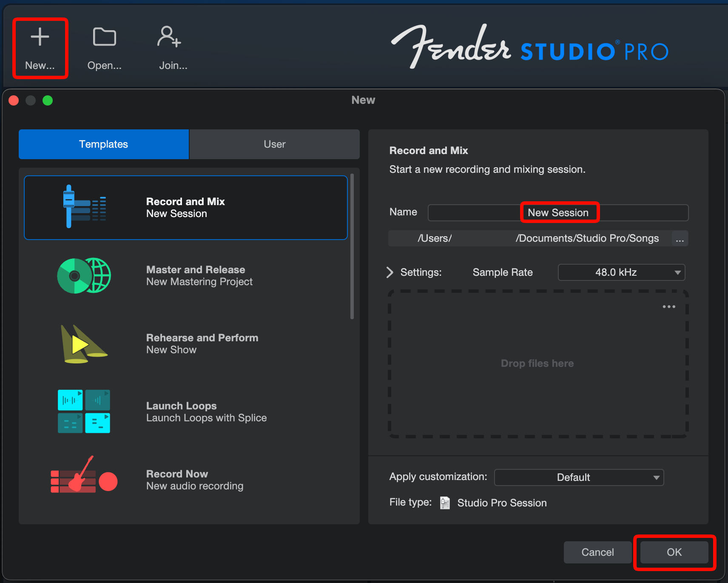Viewport: 728px width, 583px height.
Task: Select the Launch Loops grid icon
Action: click(84, 412)
